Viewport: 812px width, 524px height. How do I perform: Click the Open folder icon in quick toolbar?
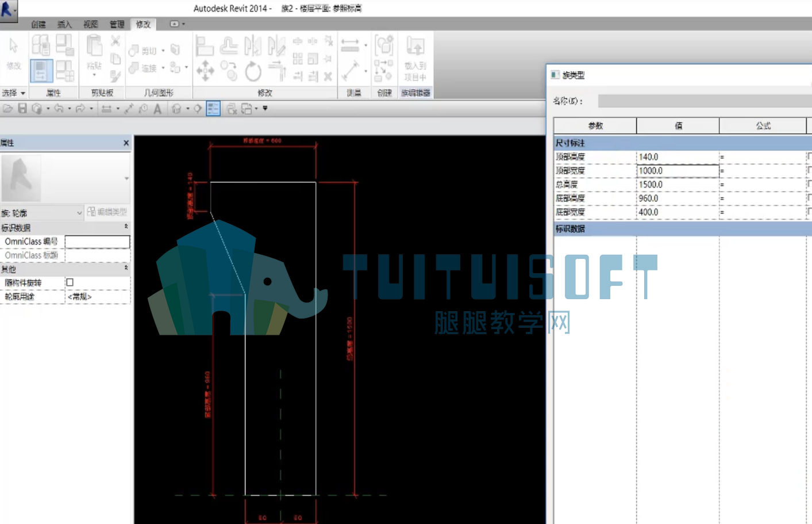pos(8,108)
